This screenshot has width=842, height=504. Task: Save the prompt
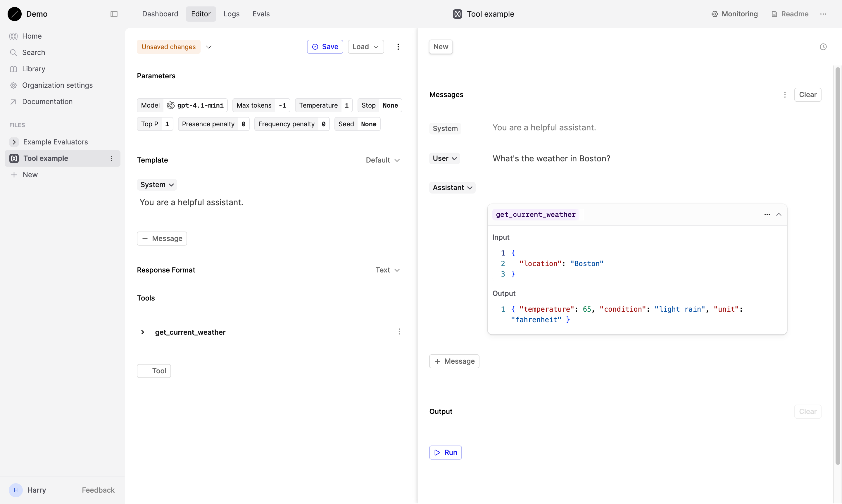(325, 47)
